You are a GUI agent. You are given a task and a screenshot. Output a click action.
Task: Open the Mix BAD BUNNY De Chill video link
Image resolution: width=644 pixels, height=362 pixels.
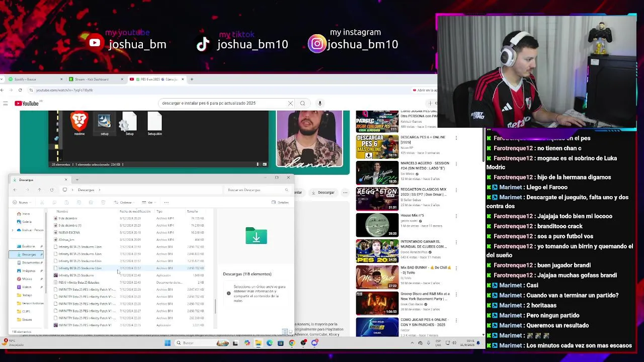(426, 270)
